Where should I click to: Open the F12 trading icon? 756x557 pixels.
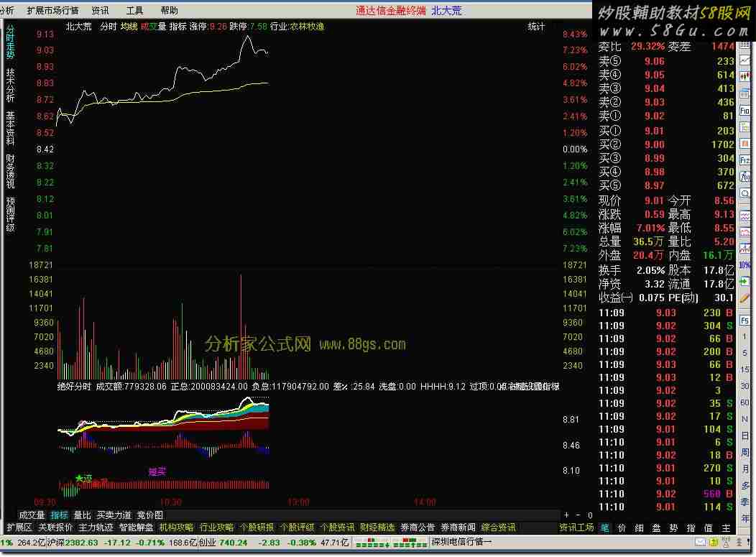coord(745,160)
